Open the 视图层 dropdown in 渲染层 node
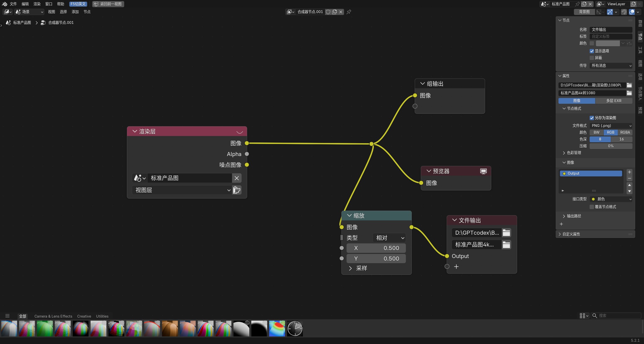Image resolution: width=644 pixels, height=344 pixels. pos(182,190)
